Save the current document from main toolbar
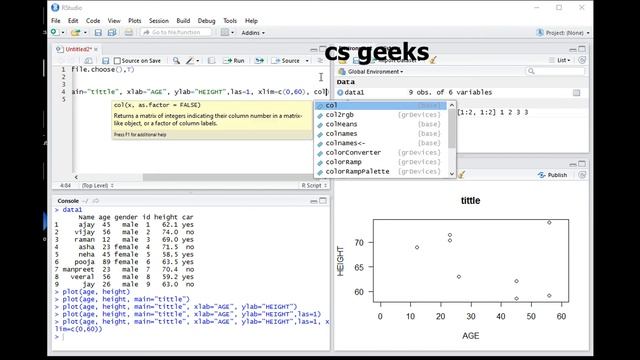The height and width of the screenshot is (360, 640). tap(98, 32)
